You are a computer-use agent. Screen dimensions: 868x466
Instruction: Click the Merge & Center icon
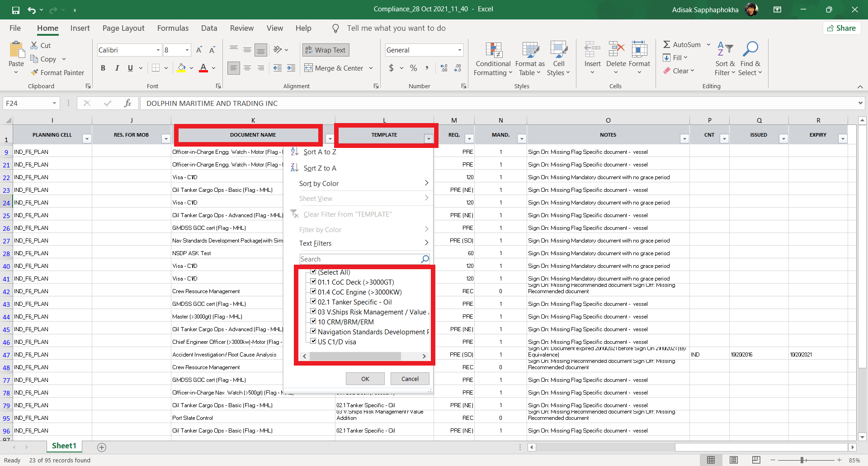[x=308, y=68]
